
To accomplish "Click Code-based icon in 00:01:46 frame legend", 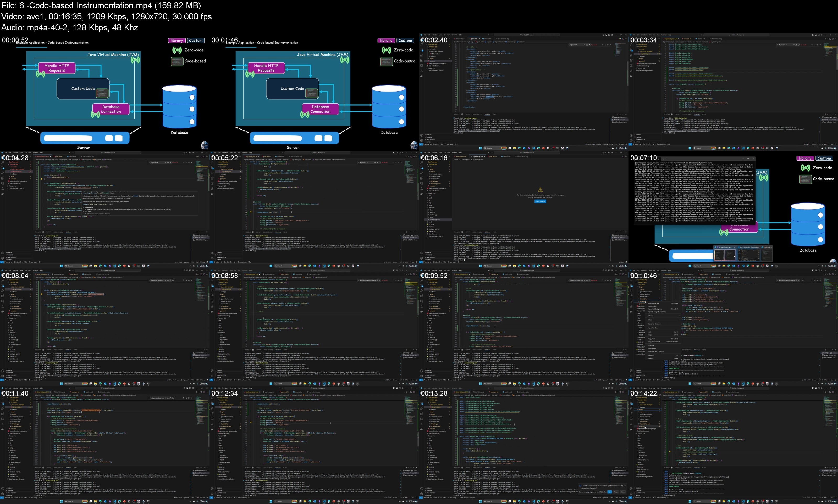I will click(x=386, y=61).
